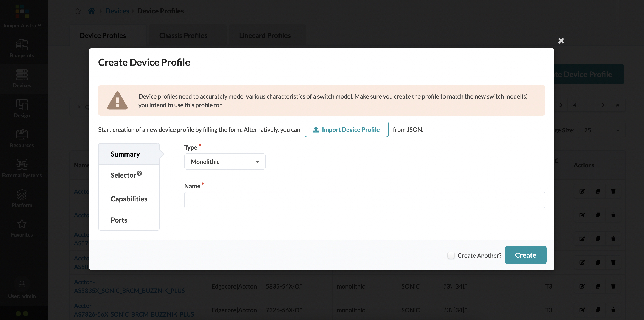Image resolution: width=644 pixels, height=320 pixels.
Task: Open Design section in sidebar
Action: [22, 109]
